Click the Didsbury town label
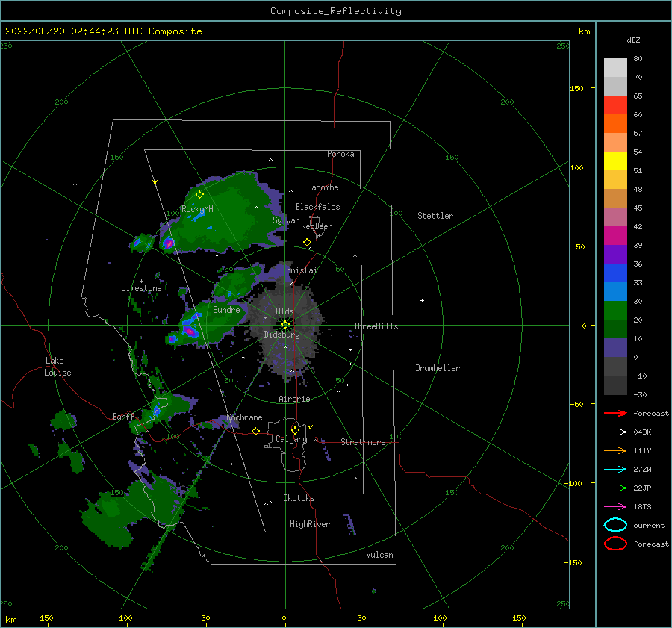This screenshot has height=628, width=672. (282, 335)
